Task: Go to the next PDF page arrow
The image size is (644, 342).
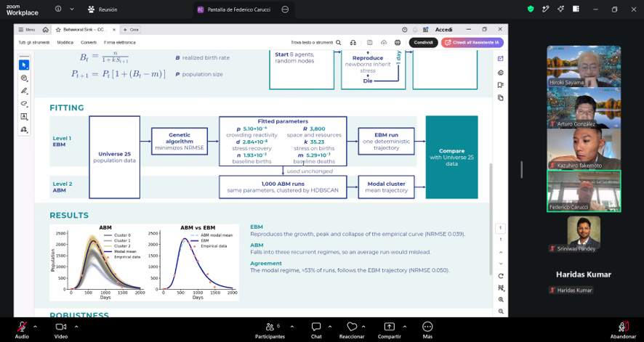Action: pyautogui.click(x=500, y=264)
